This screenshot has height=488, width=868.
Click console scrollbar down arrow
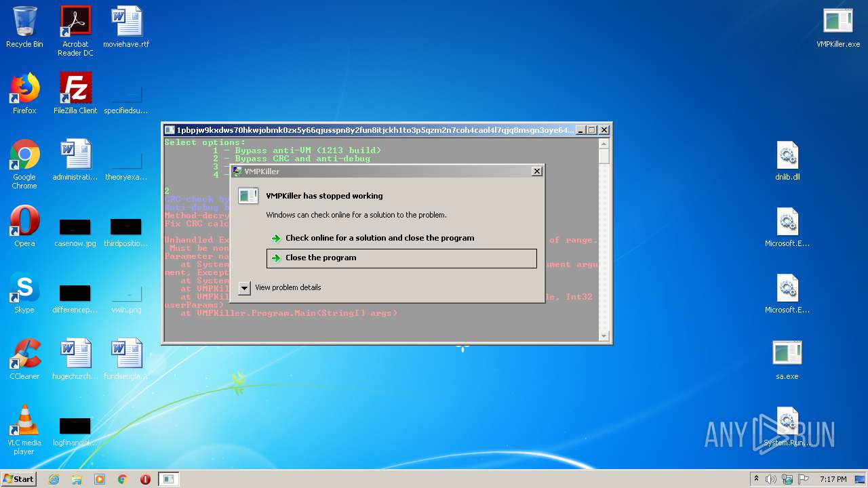click(604, 335)
